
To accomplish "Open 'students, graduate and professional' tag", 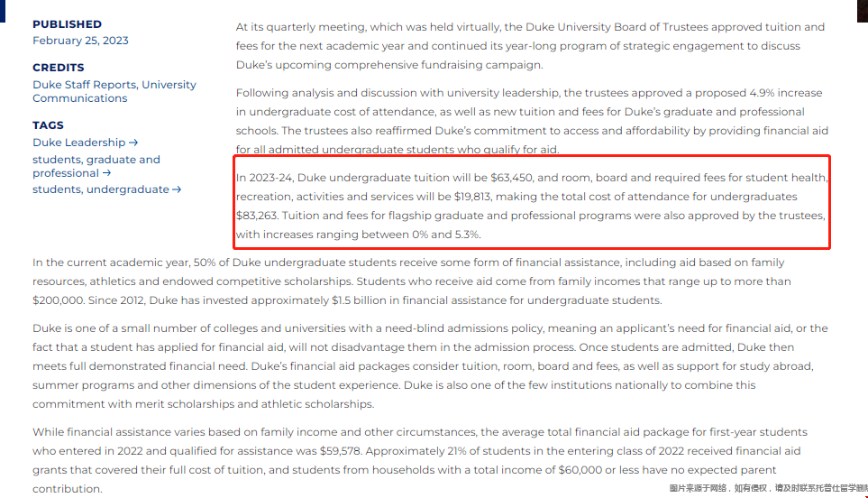I will tap(96, 160).
